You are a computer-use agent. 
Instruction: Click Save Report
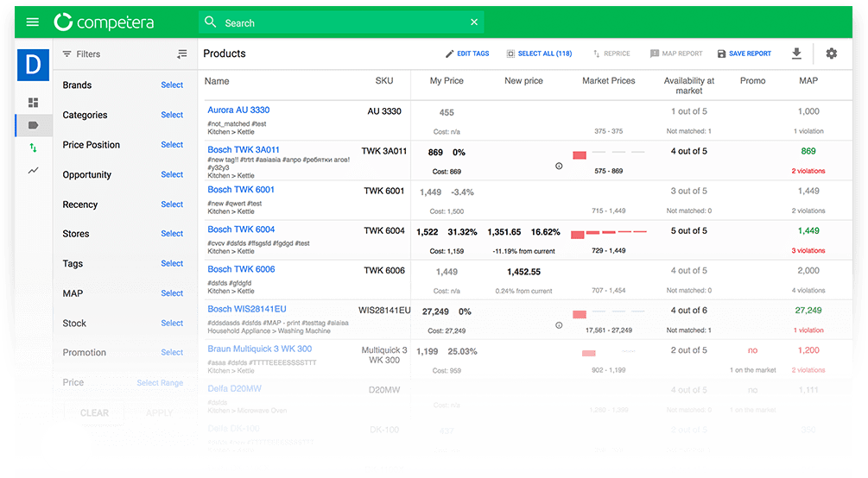(x=744, y=53)
